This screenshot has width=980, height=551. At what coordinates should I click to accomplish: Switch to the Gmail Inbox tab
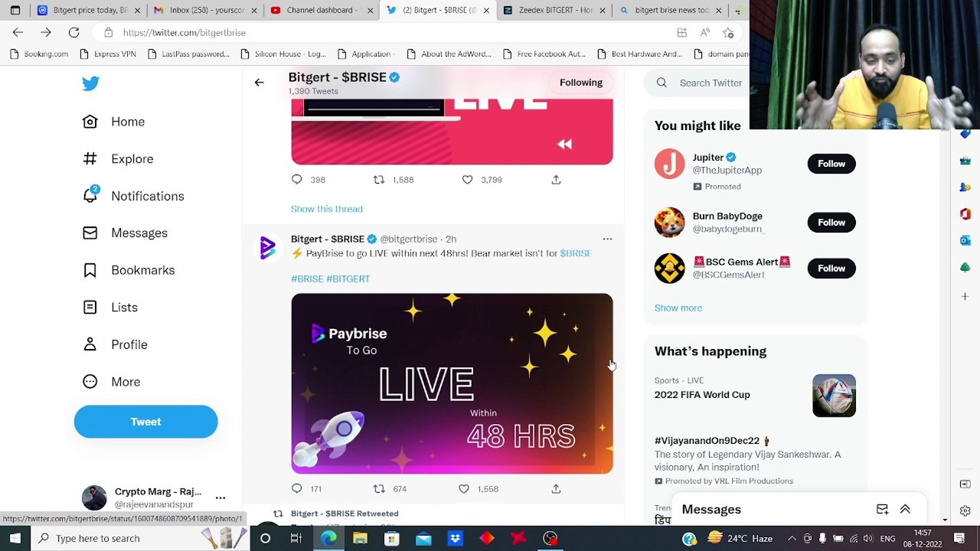coord(204,10)
